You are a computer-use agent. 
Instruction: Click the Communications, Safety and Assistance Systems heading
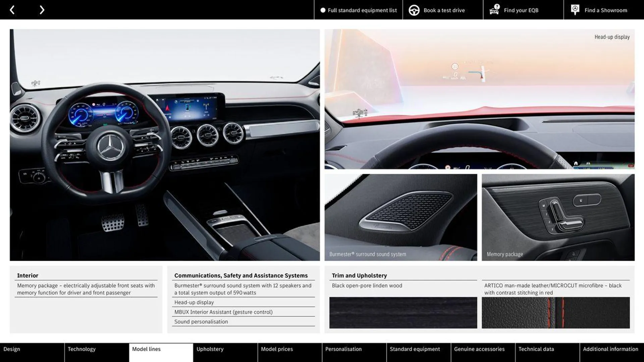[241, 276]
